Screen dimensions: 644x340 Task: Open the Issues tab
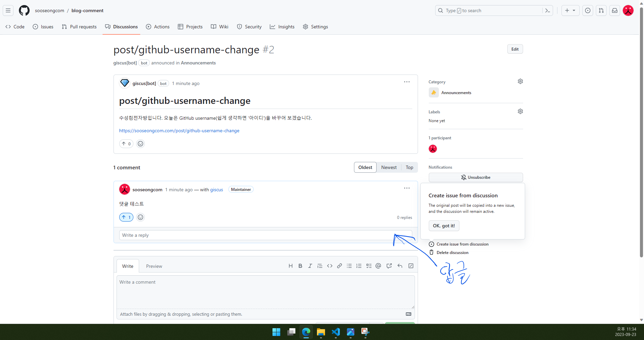pyautogui.click(x=43, y=27)
